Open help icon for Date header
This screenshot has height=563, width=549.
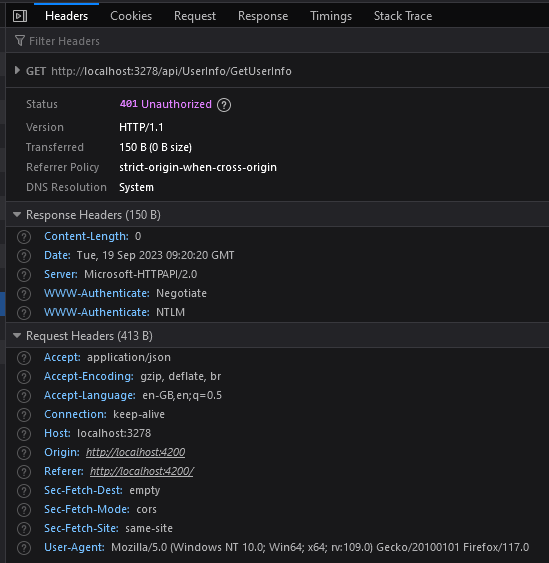coord(24,256)
